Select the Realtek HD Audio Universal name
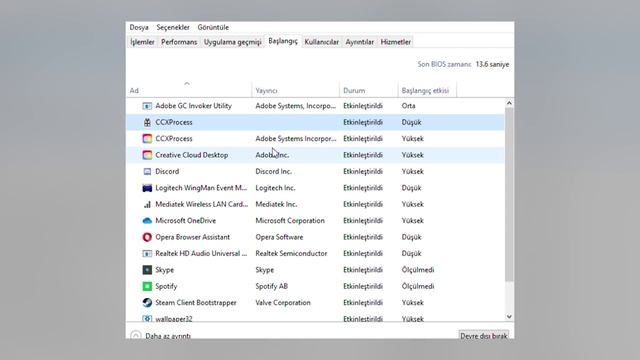640x360 pixels. click(x=201, y=253)
